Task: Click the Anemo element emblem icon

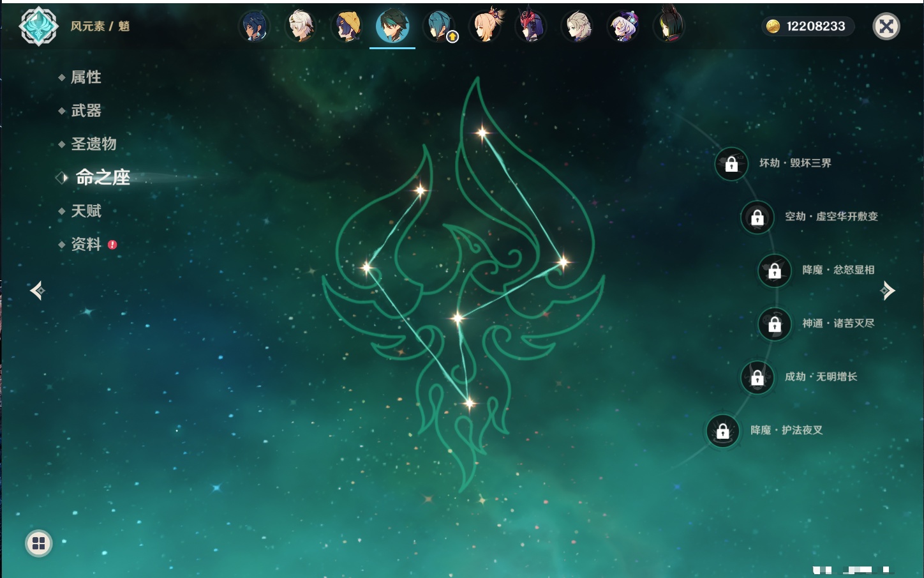Action: click(x=38, y=26)
